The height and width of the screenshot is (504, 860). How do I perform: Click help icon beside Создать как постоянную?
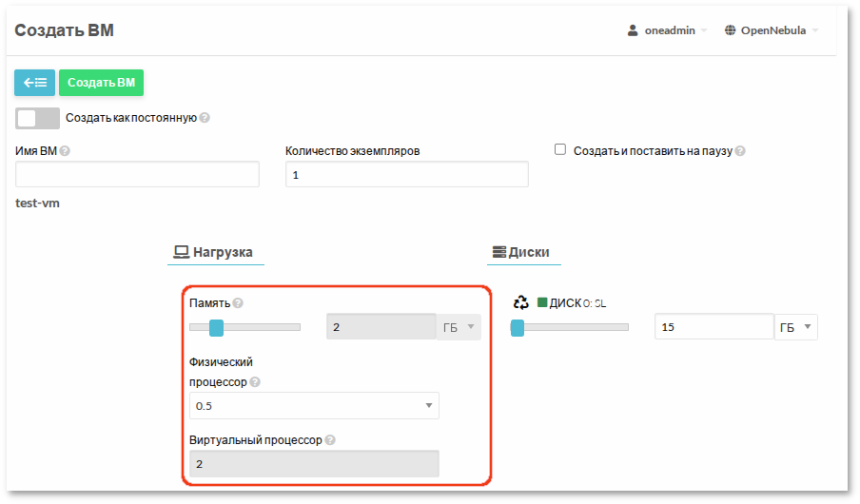coord(205,119)
